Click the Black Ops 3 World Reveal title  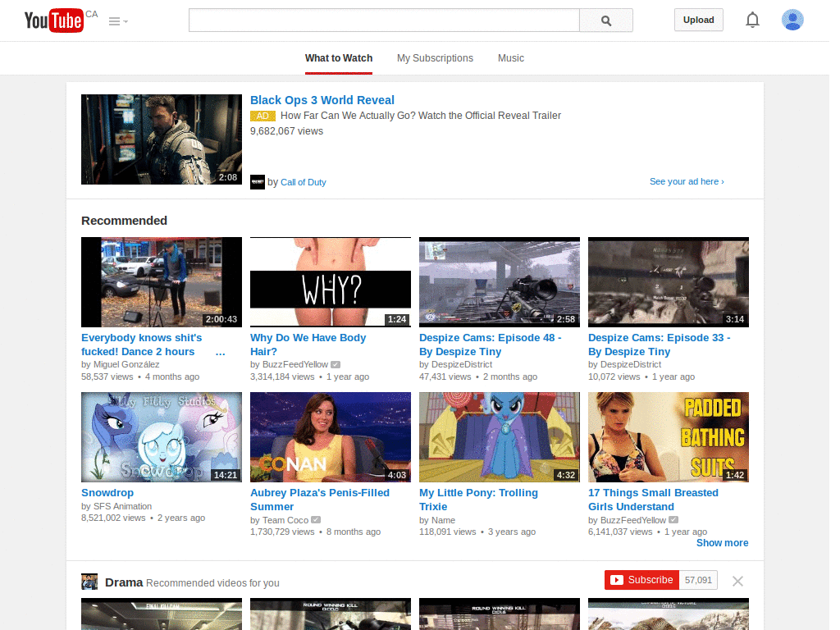pos(322,100)
